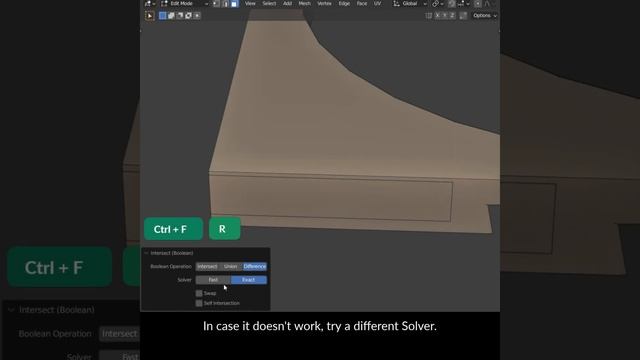The height and width of the screenshot is (360, 640).
Task: Enable the Swap checkbox
Action: pos(199,293)
